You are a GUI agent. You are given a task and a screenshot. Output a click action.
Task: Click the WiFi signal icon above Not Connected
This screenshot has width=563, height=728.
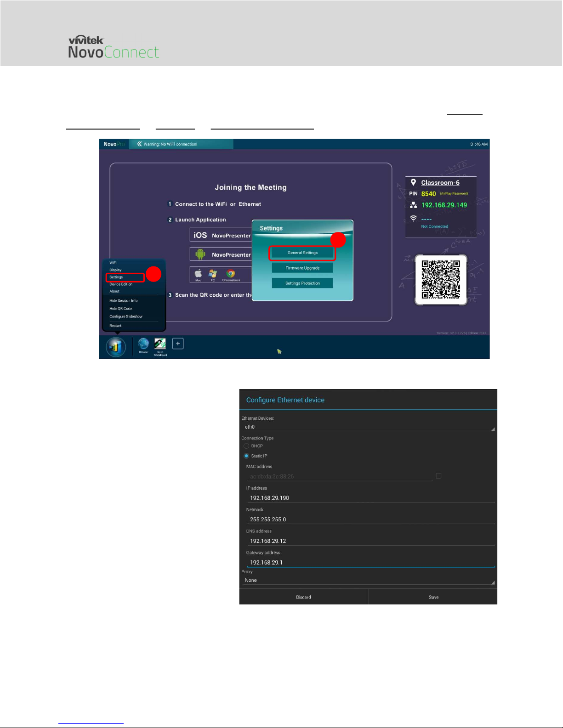pos(413,219)
